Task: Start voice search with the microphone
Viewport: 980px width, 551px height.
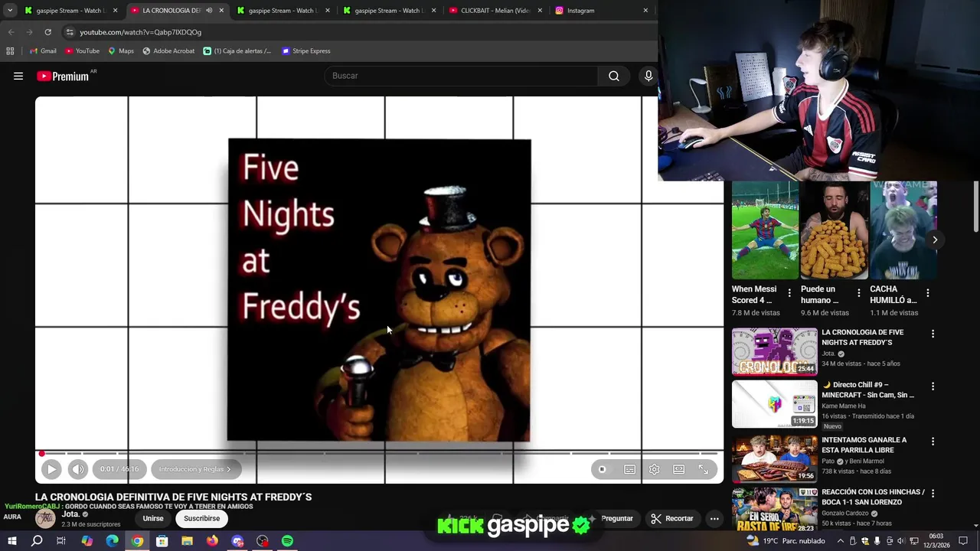Action: [x=648, y=76]
